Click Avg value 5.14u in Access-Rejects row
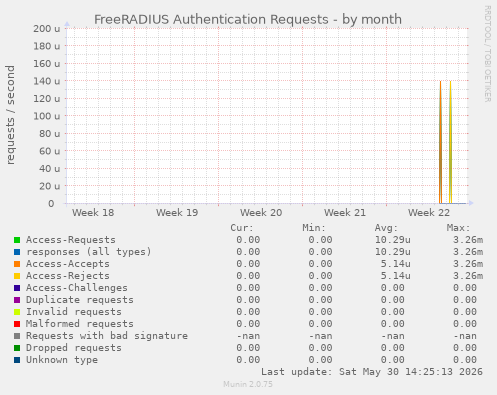The height and width of the screenshot is (395, 497). [x=396, y=276]
